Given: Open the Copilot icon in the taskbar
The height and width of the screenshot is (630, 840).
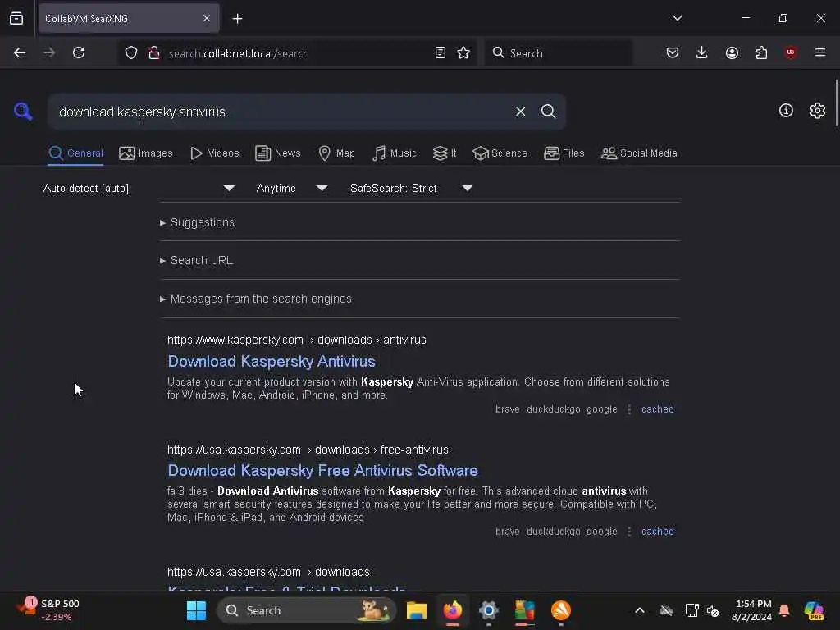Looking at the screenshot, I should click(814, 610).
